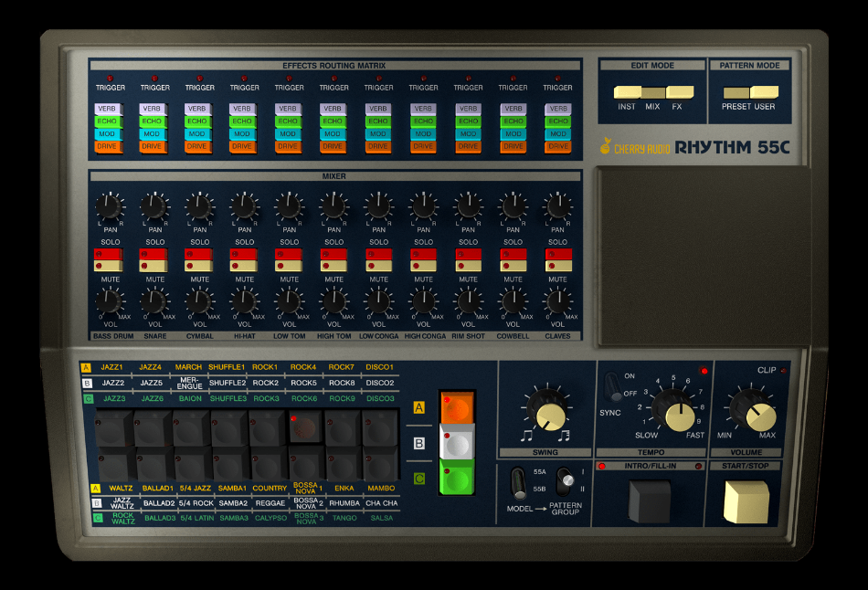The image size is (868, 590).
Task: Solo the Snare channel
Action: 153,254
